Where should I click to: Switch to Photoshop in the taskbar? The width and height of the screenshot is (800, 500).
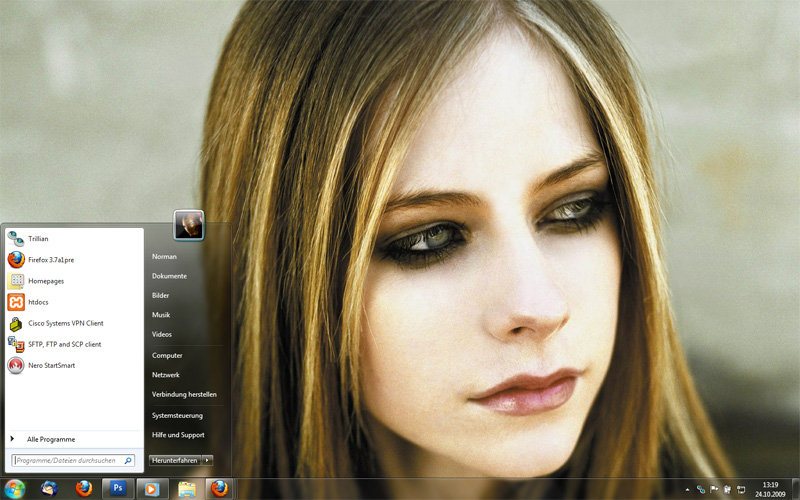pos(118,488)
